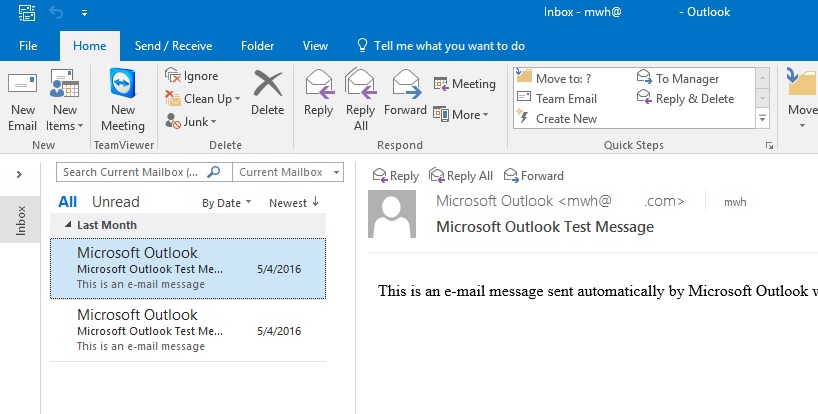
Task: Click Ignore conversation button
Action: click(x=191, y=76)
